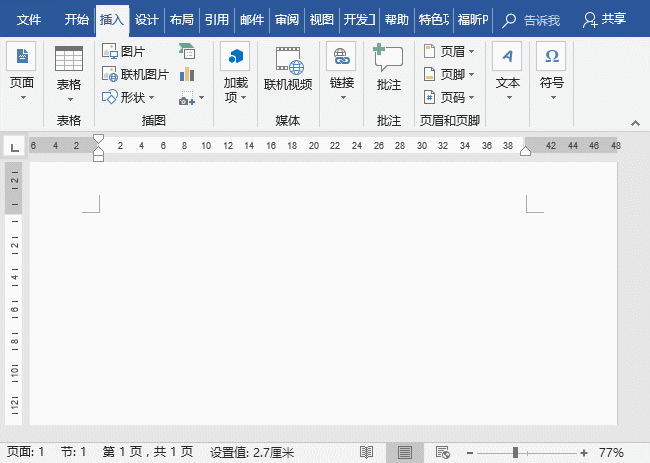Expand the 链接 dropdown arrow
The image size is (650, 463).
343,98
